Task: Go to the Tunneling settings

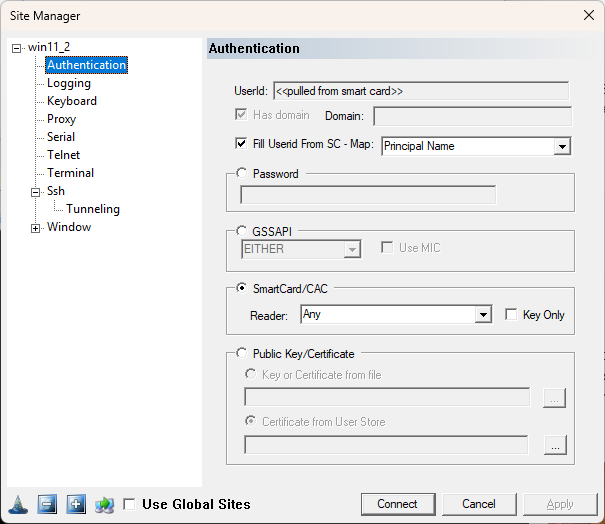Action: [x=92, y=209]
